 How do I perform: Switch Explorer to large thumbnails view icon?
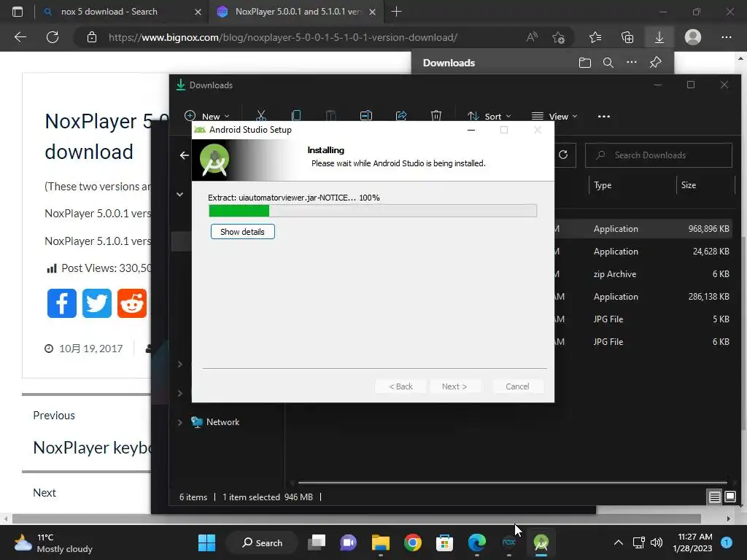pyautogui.click(x=729, y=497)
